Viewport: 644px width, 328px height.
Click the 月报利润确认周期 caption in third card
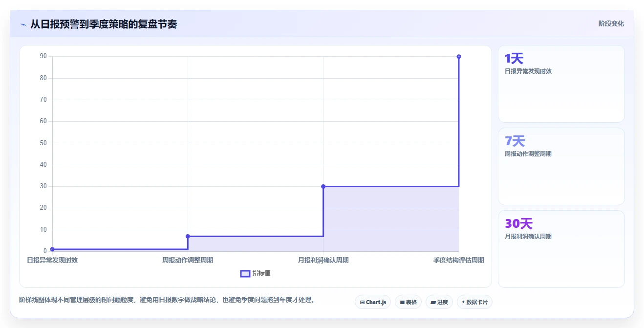[528, 236]
